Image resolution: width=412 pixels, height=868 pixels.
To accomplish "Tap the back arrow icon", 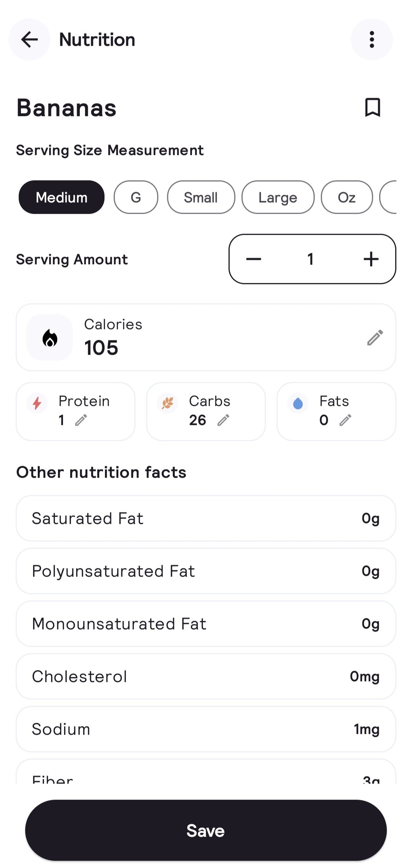I will point(29,40).
